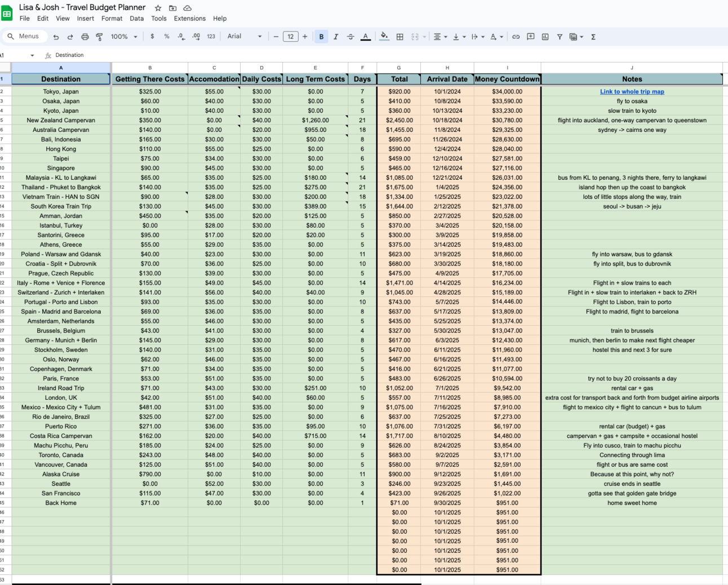Toggle Bold formatting
Viewport: 728px width, 585px height.
(321, 37)
